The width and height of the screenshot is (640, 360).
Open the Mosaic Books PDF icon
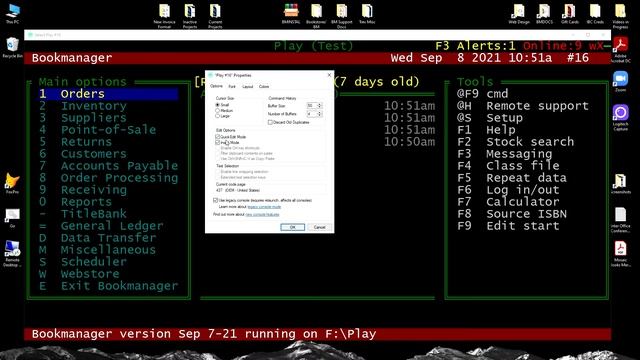pos(620,254)
